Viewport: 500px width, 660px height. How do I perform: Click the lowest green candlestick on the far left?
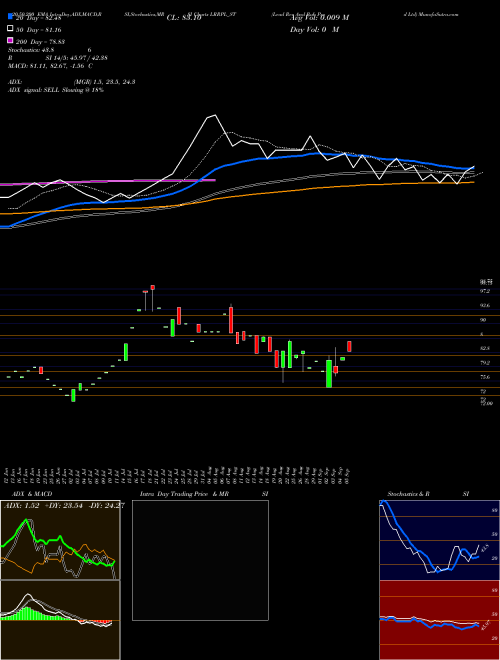pos(73,395)
